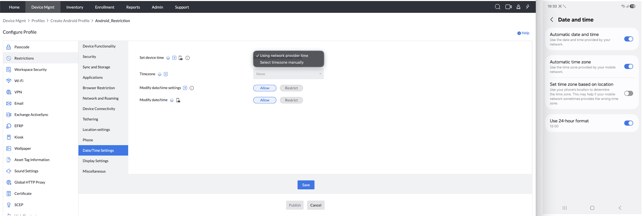Toggle Automatic time zone switch on phone
The image size is (644, 216).
(628, 66)
